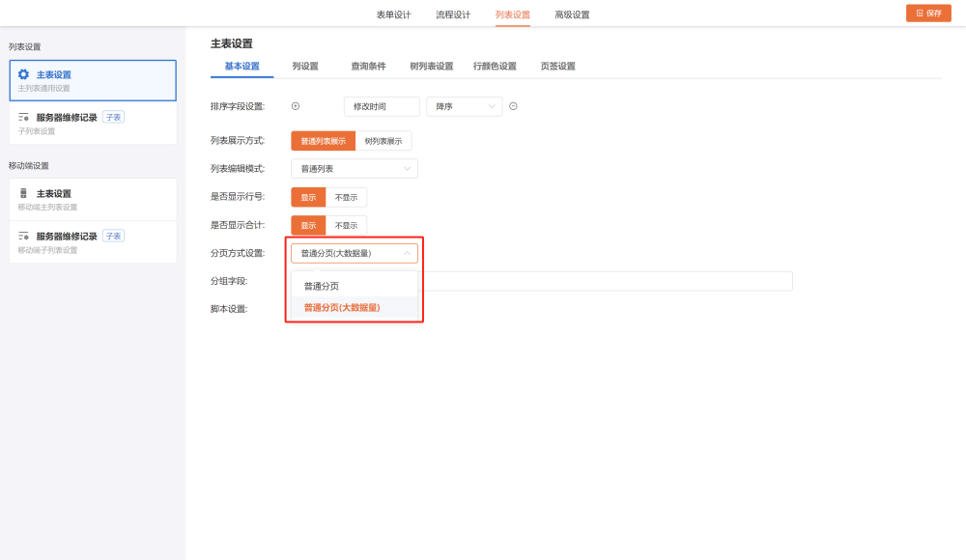The height and width of the screenshot is (560, 966).
Task: Click the 修改时间 sort field input
Action: pyautogui.click(x=382, y=106)
